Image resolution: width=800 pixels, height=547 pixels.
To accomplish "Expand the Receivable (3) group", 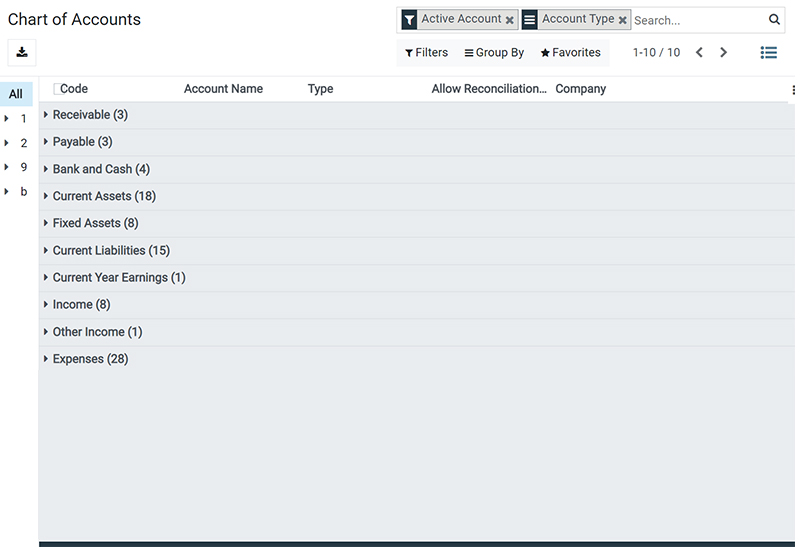I will click(x=89, y=115).
